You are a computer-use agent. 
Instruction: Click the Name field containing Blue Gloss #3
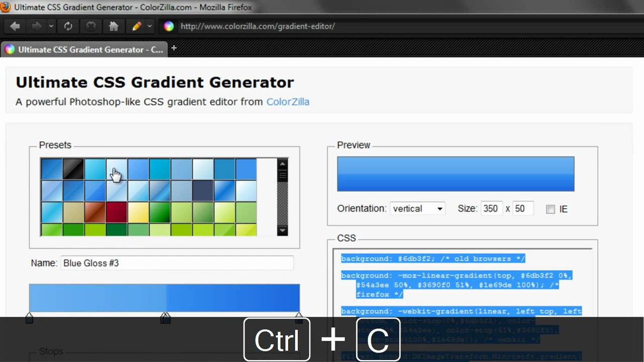coord(177,263)
